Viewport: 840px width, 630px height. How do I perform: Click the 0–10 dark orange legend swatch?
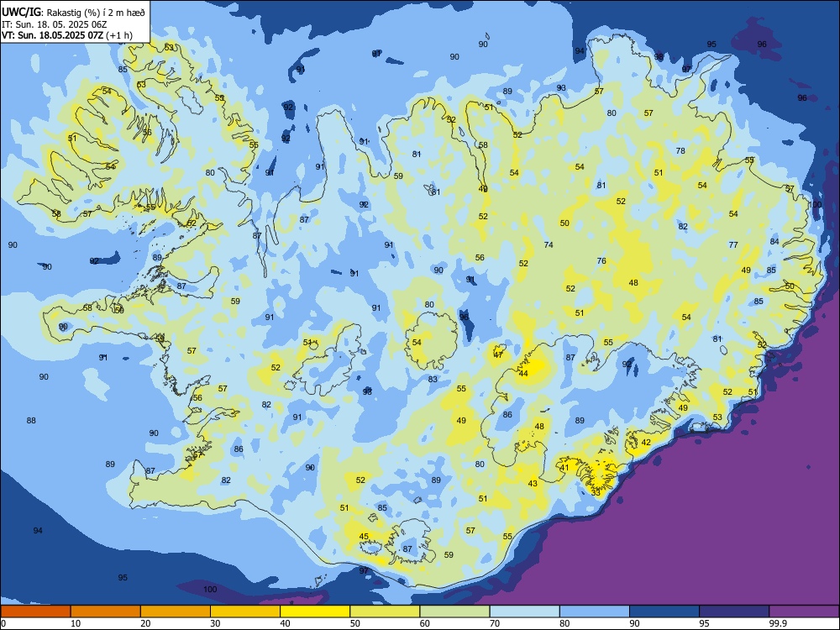[35, 612]
